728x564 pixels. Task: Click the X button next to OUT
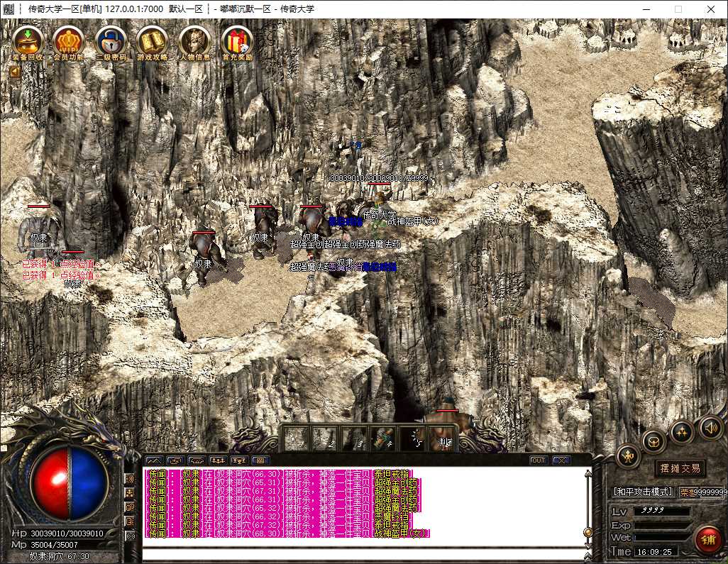tap(561, 460)
